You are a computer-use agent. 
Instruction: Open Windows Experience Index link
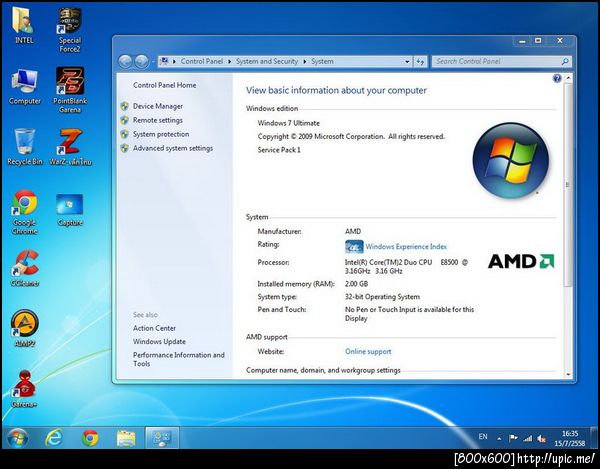click(x=406, y=247)
